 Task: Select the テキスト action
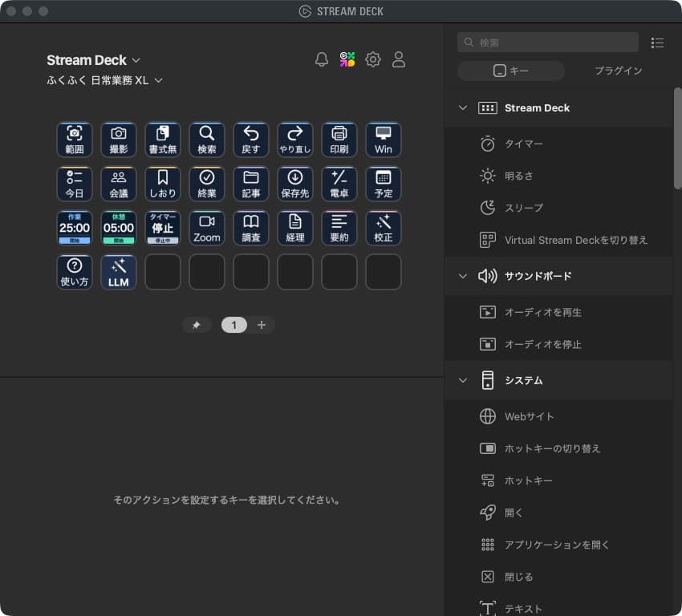(559, 608)
